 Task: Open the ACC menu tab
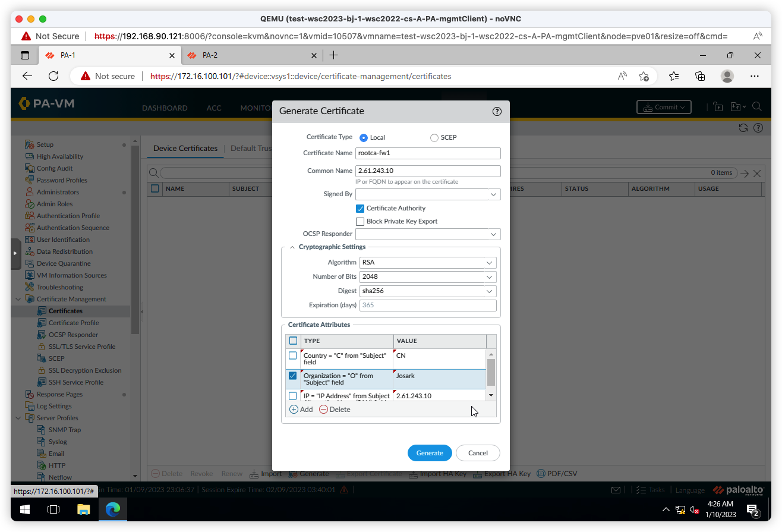(x=214, y=108)
